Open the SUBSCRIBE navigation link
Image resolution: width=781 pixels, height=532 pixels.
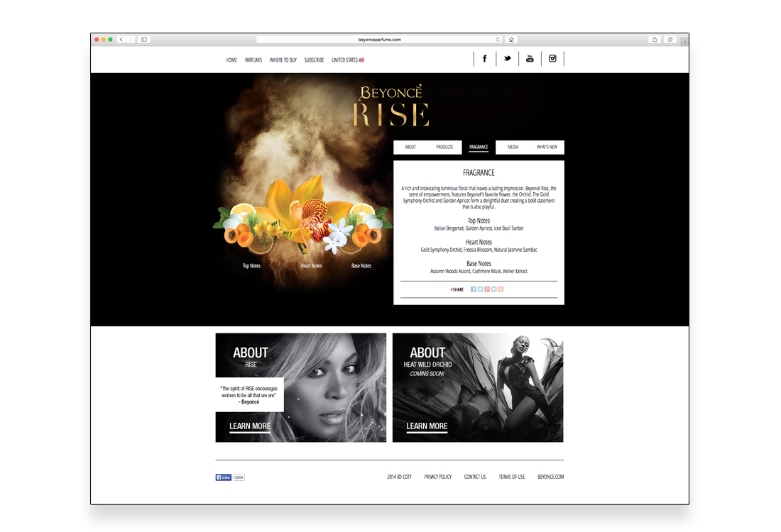[314, 60]
